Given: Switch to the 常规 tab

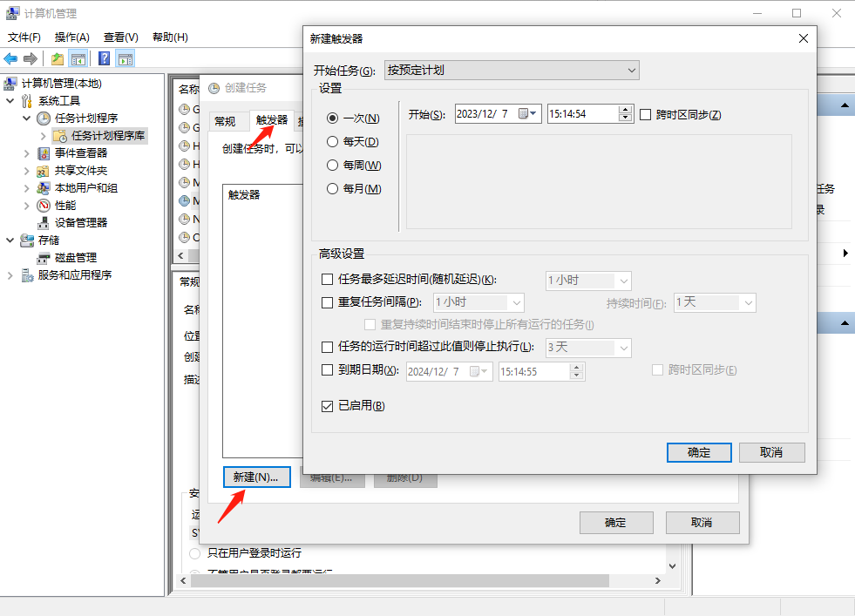Looking at the screenshot, I should coord(227,120).
